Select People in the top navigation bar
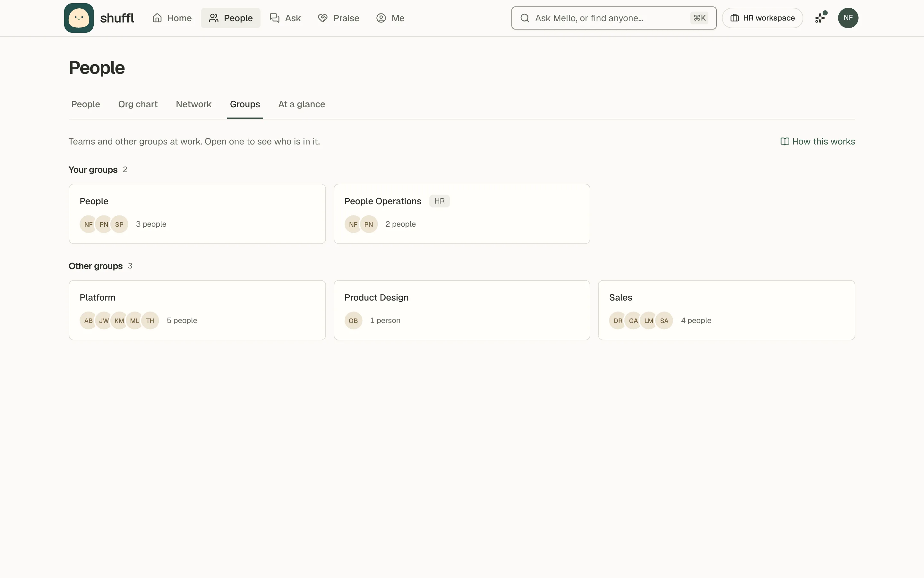 231,18
